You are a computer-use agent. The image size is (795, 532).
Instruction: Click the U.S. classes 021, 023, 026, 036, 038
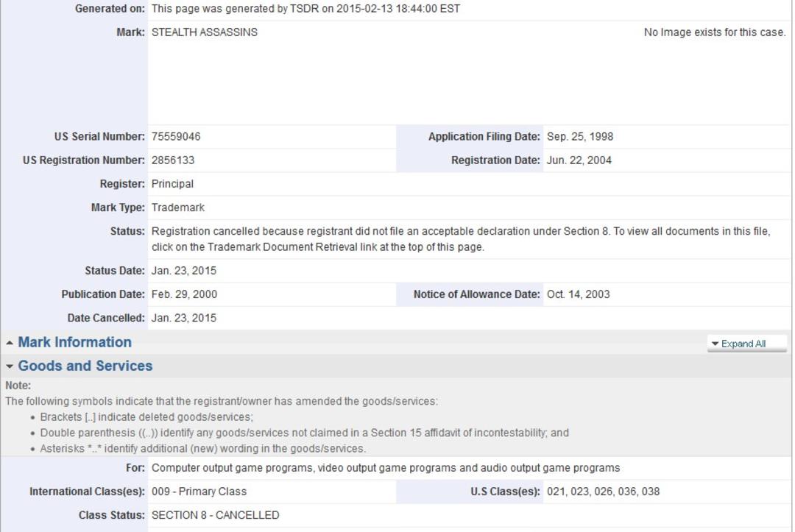(x=603, y=492)
